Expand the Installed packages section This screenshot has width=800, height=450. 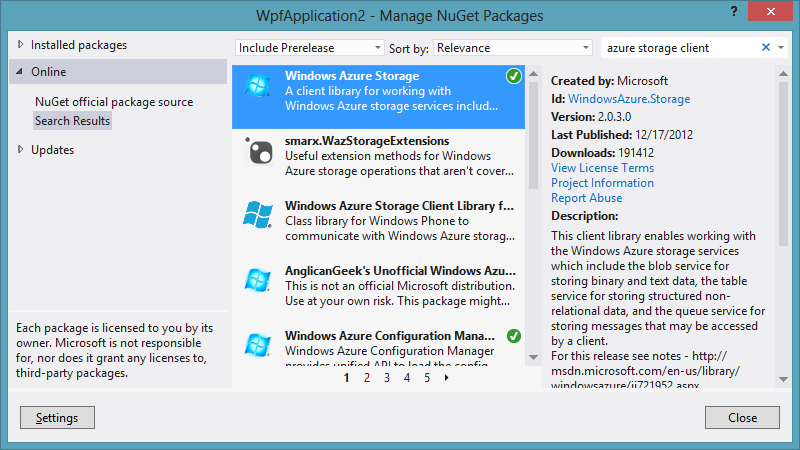click(22, 45)
